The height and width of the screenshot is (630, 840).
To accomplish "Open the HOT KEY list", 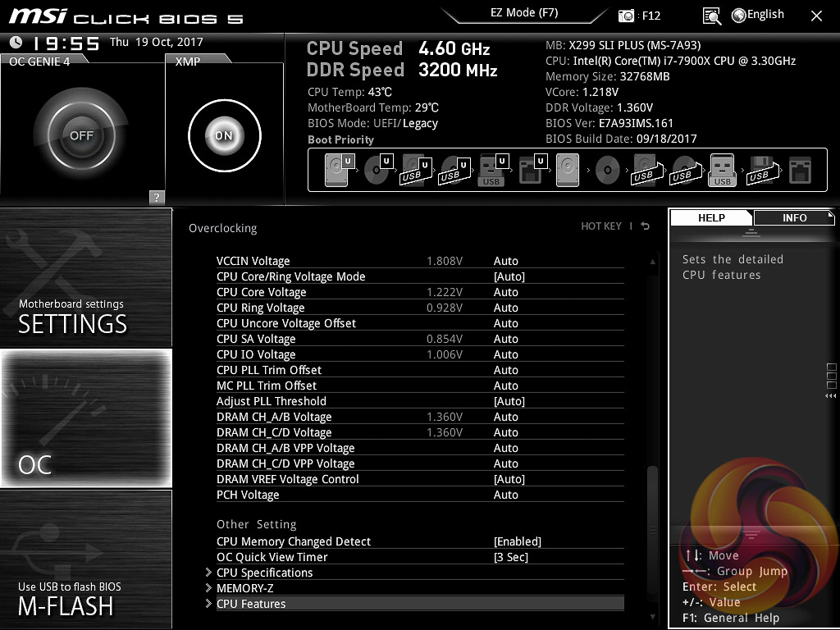I will (601, 226).
